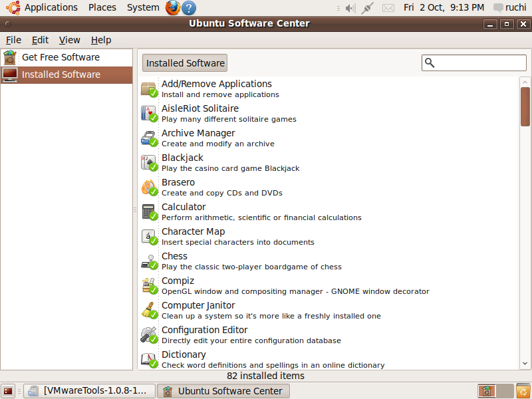Click the Archive Manager icon

coord(149,138)
